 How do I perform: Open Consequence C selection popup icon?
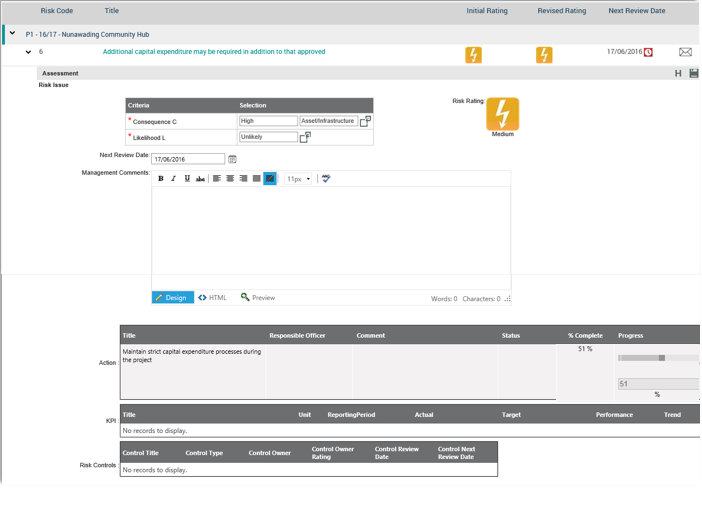365,121
